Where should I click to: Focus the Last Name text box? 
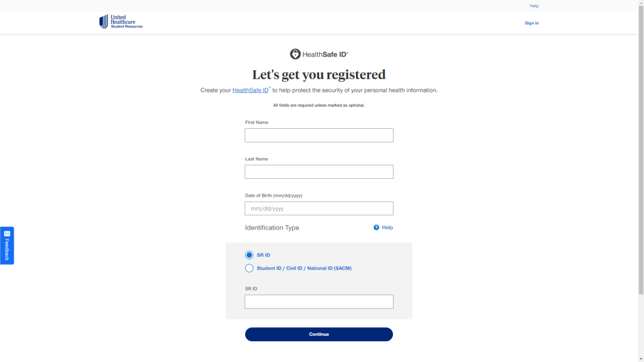tap(319, 172)
